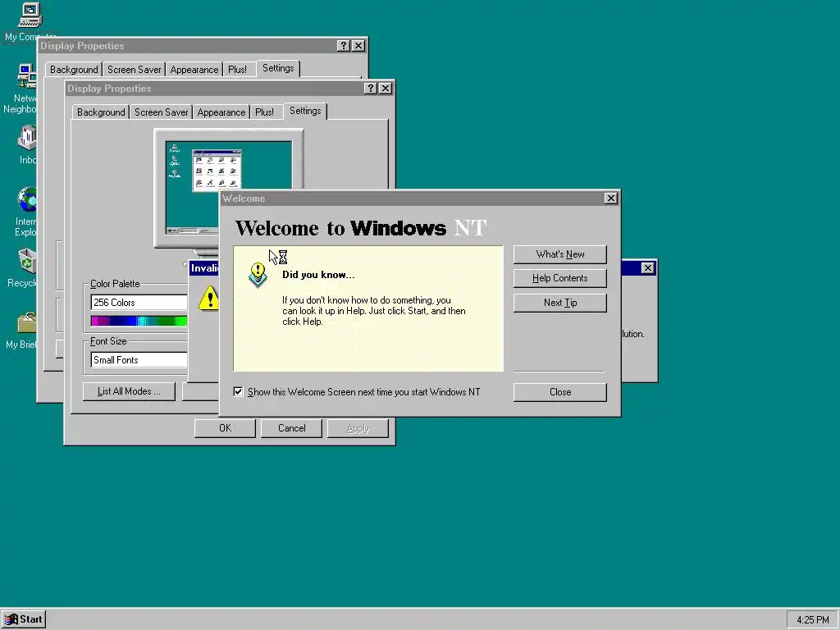Image resolution: width=840 pixels, height=630 pixels.
Task: Click the Invalid dialog title bar
Action: pyautogui.click(x=204, y=268)
